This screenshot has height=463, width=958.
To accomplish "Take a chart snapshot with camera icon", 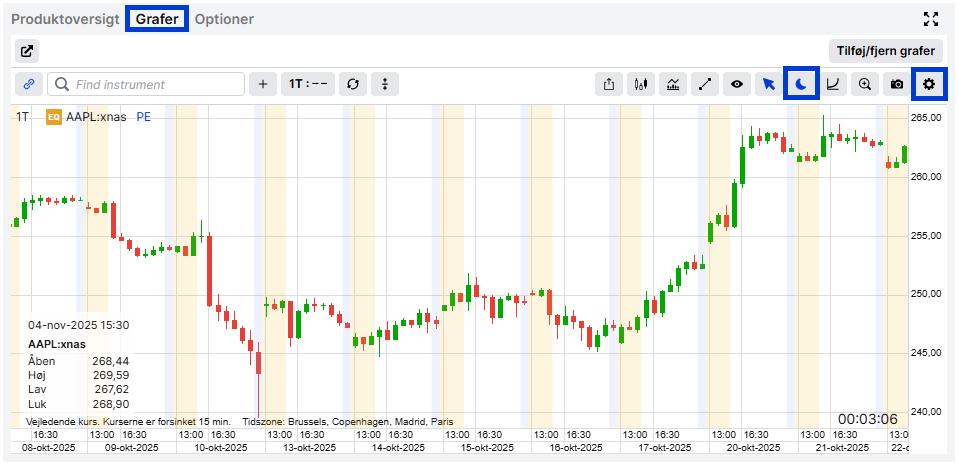I will [x=897, y=85].
